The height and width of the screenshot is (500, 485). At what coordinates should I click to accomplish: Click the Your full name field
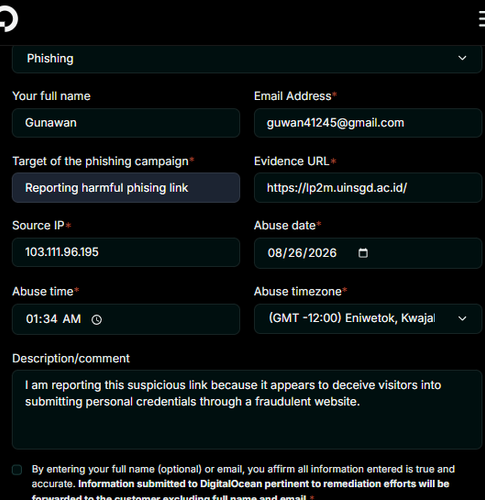[x=126, y=123]
